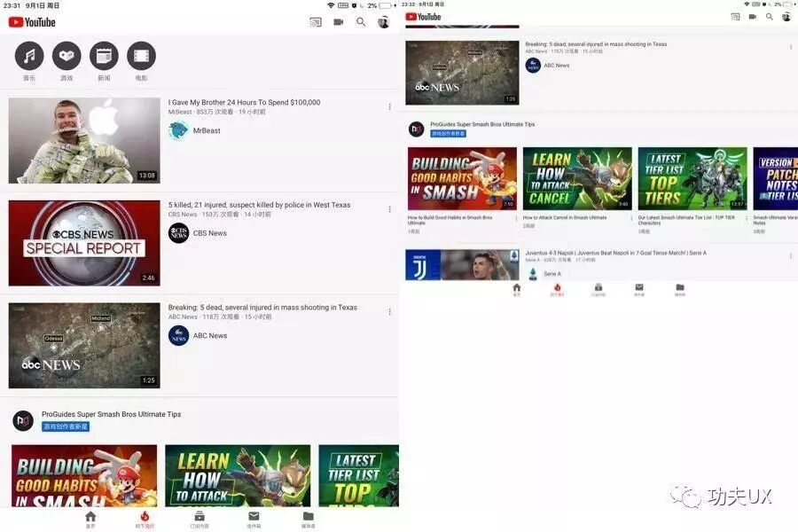
Task: Open Subscriptions tab in right bottom bar
Action: click(598, 290)
